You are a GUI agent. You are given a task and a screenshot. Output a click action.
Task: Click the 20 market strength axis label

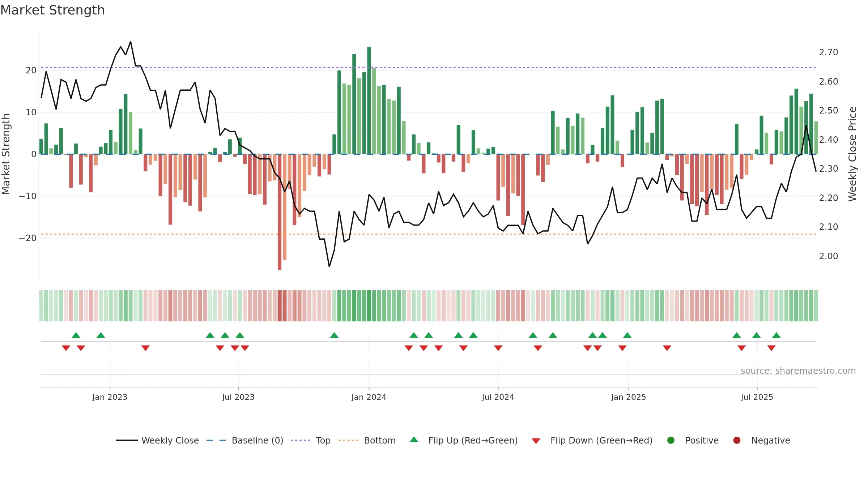31,70
